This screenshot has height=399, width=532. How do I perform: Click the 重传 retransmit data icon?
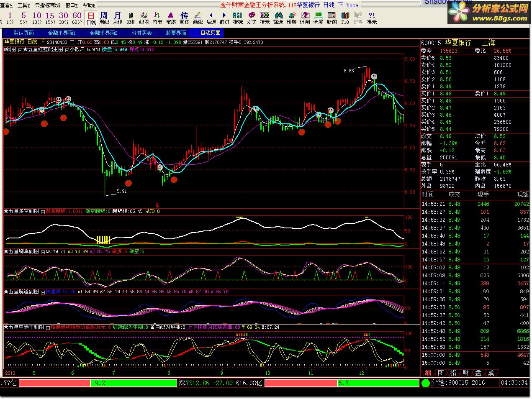[185, 18]
